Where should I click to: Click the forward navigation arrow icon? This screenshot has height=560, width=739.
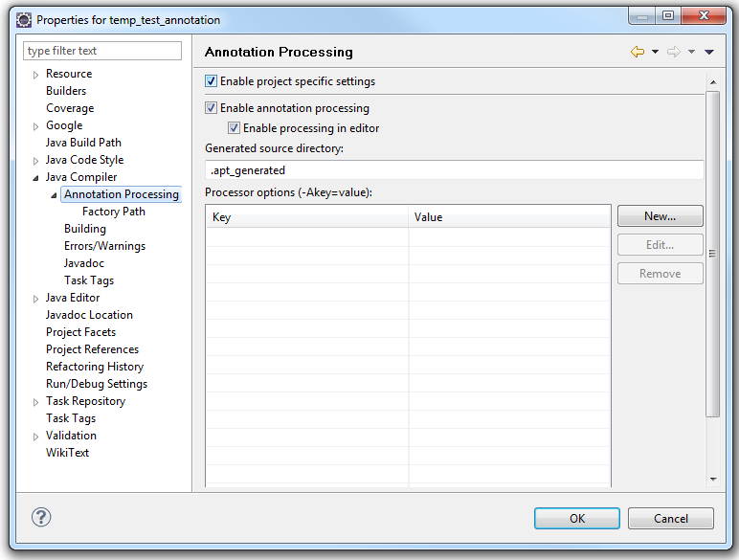(674, 52)
